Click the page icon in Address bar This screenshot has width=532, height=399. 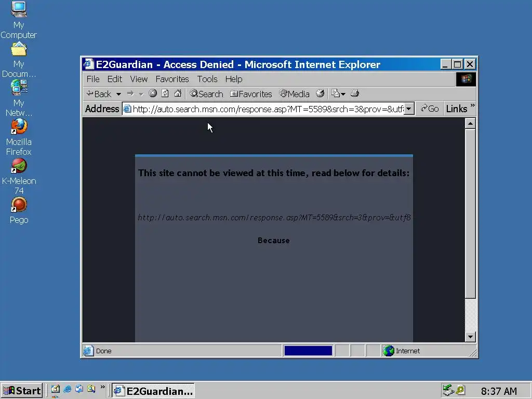click(x=127, y=109)
